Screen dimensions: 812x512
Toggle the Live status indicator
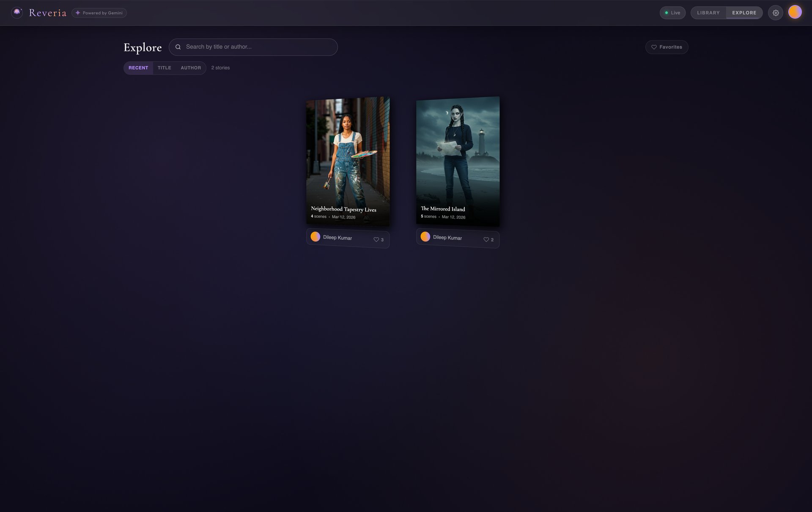click(x=672, y=13)
